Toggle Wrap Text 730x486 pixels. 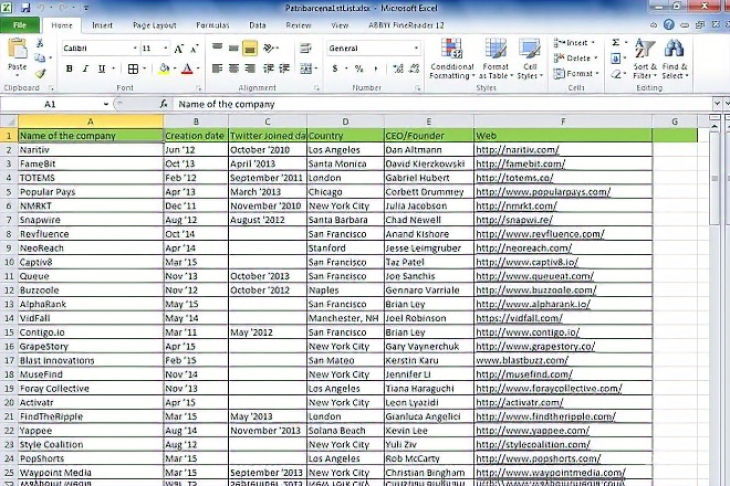pyautogui.click(x=305, y=48)
